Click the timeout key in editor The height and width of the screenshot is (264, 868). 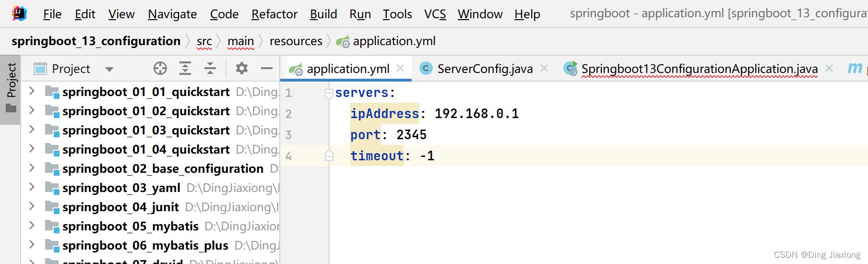377,156
